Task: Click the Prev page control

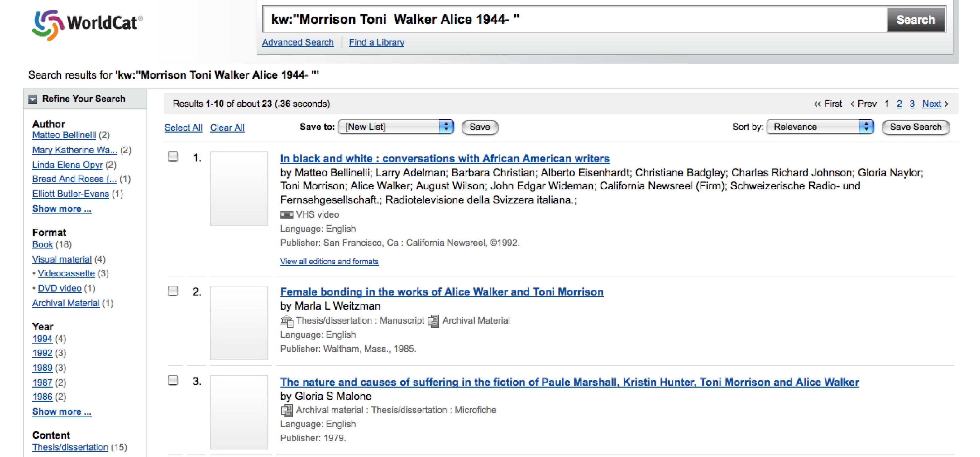Action: tap(863, 104)
